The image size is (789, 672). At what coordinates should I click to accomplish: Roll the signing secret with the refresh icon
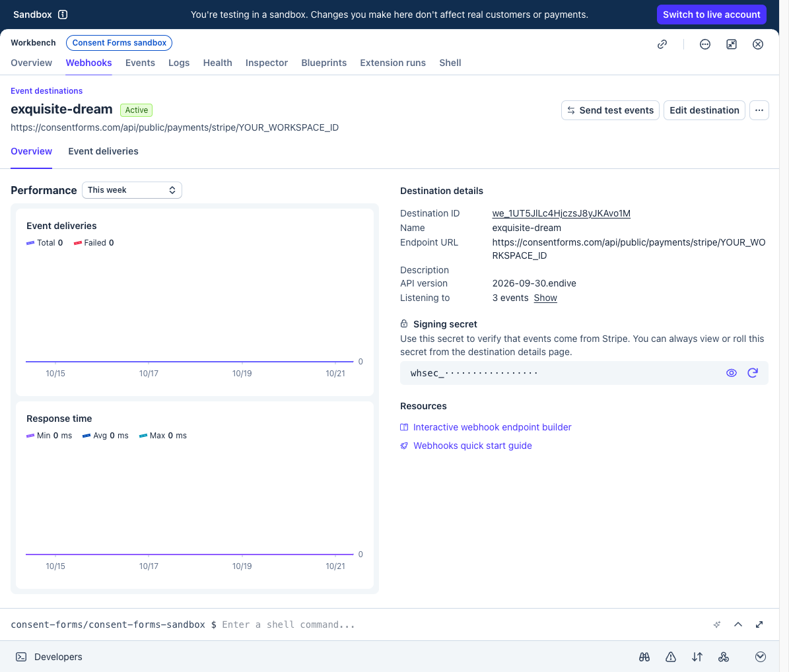coord(753,373)
